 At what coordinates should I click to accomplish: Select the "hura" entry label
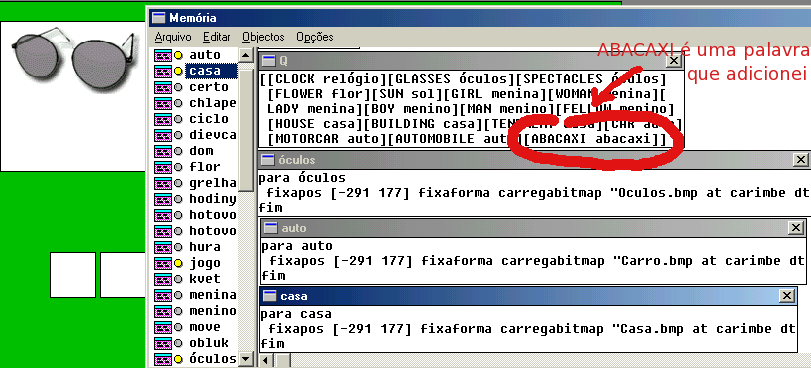pos(205,247)
